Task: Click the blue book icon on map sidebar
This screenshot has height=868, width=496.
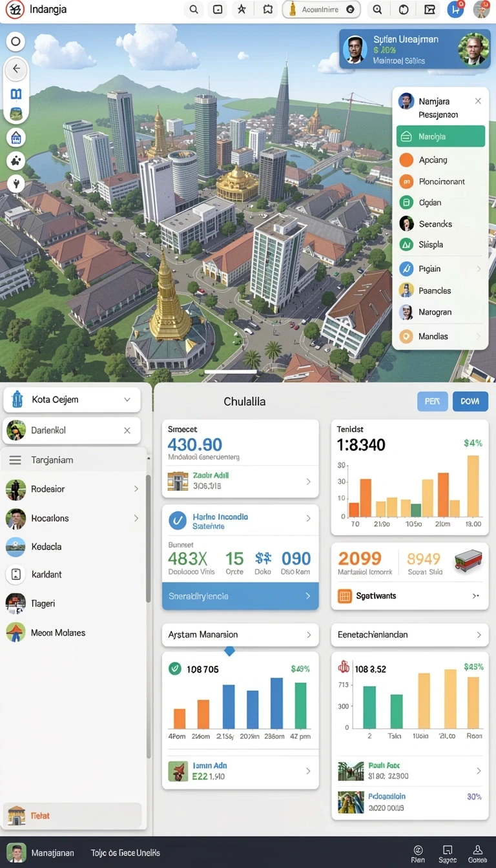Action: (x=16, y=94)
